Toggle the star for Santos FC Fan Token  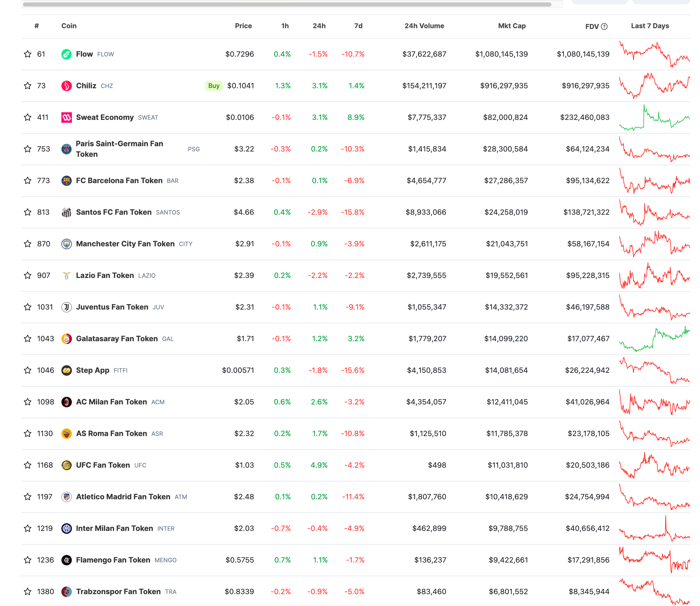pos(28,212)
